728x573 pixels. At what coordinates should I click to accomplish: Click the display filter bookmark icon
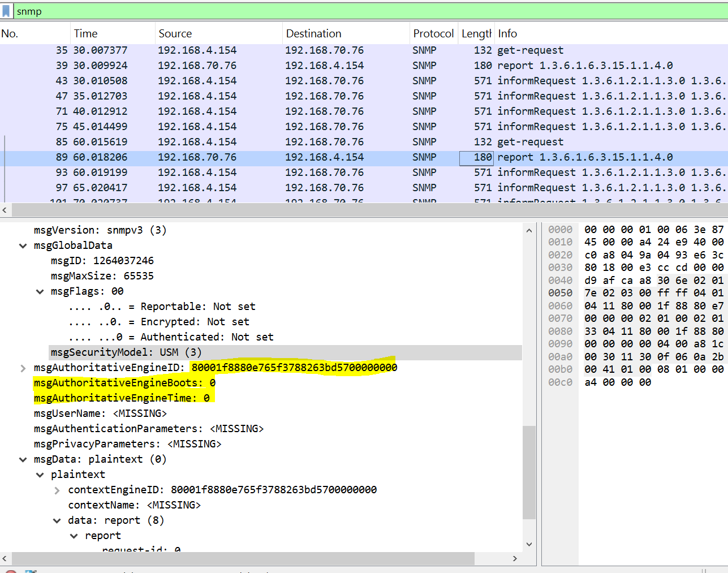point(6,11)
